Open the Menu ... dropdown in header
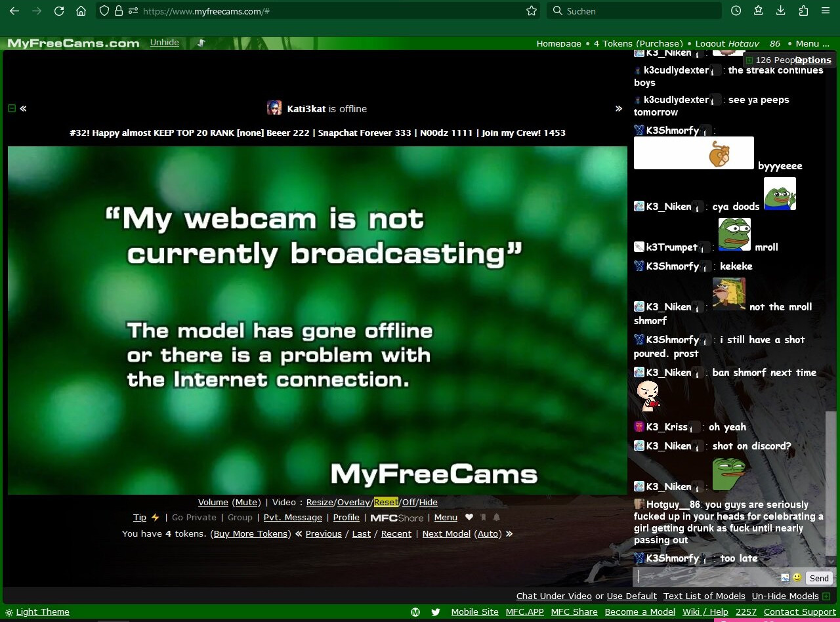This screenshot has height=622, width=840. [x=812, y=44]
